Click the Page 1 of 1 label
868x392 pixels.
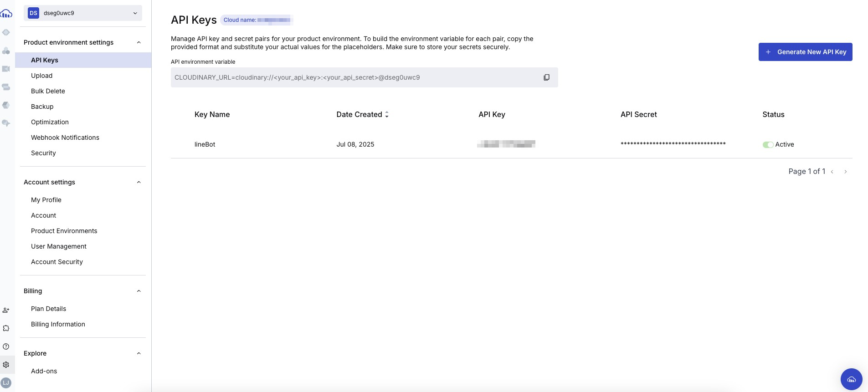[x=806, y=172]
